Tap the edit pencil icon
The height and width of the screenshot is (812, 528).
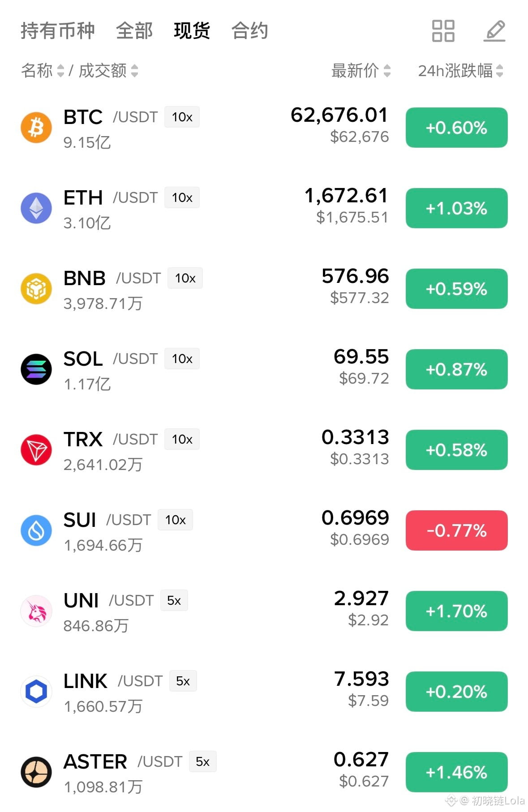click(x=494, y=31)
